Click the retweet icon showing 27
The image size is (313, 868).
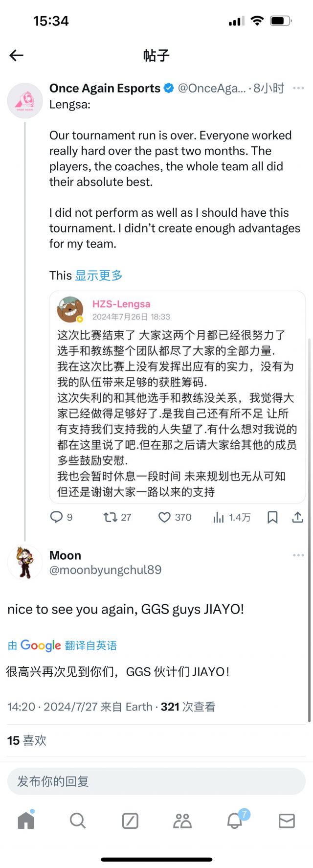coord(112,517)
